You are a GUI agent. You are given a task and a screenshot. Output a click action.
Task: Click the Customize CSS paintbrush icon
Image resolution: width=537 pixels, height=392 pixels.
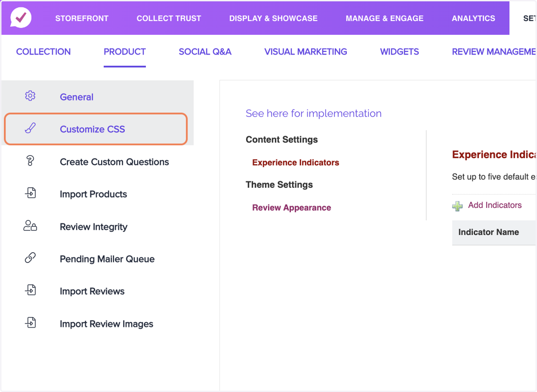coord(30,129)
